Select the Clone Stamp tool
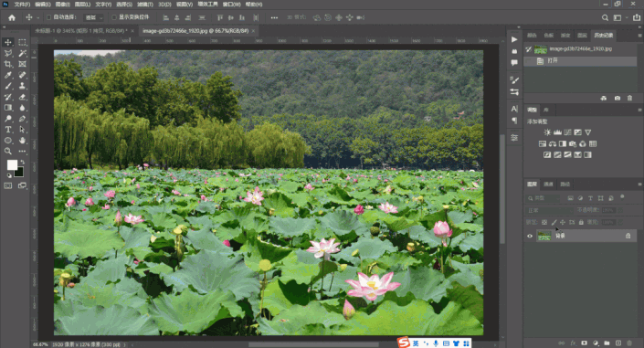Image resolution: width=644 pixels, height=348 pixels. (22, 86)
